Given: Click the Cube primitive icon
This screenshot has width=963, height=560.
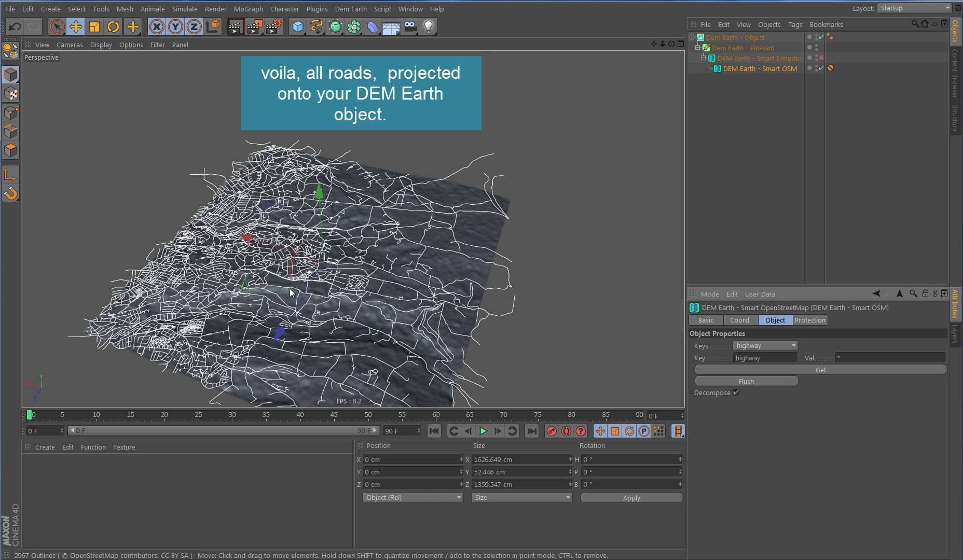Looking at the screenshot, I should (297, 26).
